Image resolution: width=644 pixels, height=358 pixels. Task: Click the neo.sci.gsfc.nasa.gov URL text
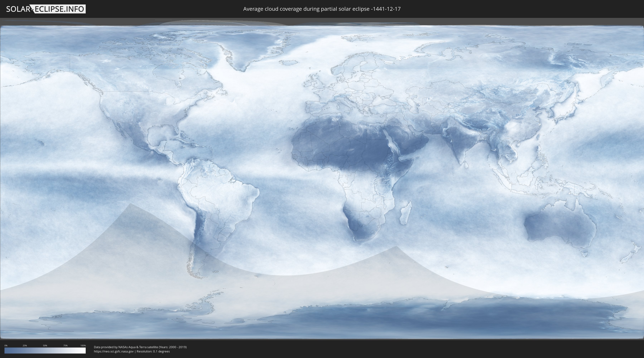tap(114, 351)
